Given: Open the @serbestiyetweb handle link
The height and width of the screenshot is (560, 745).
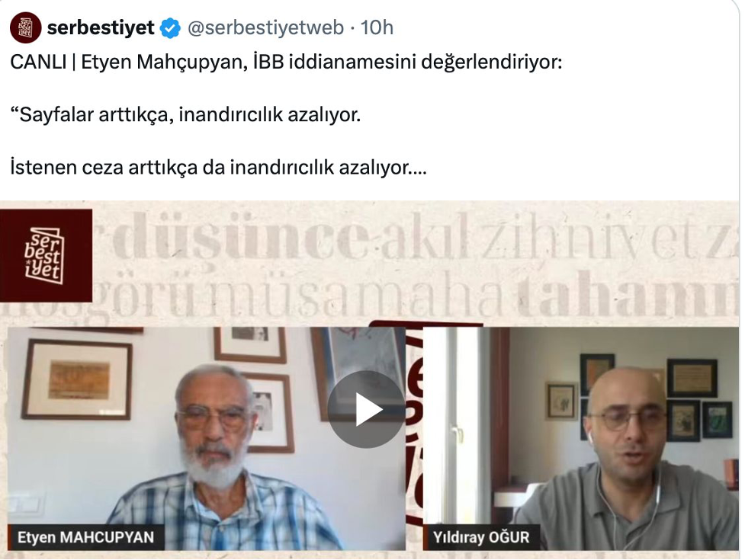Looking at the screenshot, I should tap(265, 27).
